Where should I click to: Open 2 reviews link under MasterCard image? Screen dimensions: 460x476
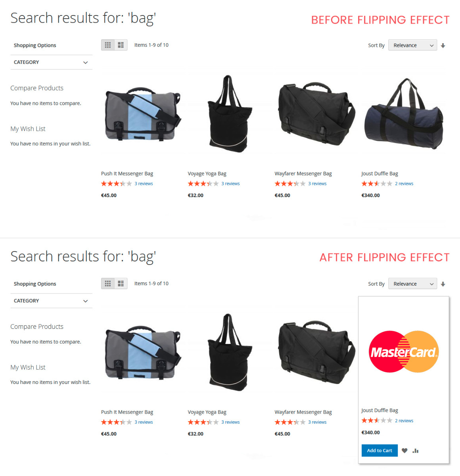404,421
